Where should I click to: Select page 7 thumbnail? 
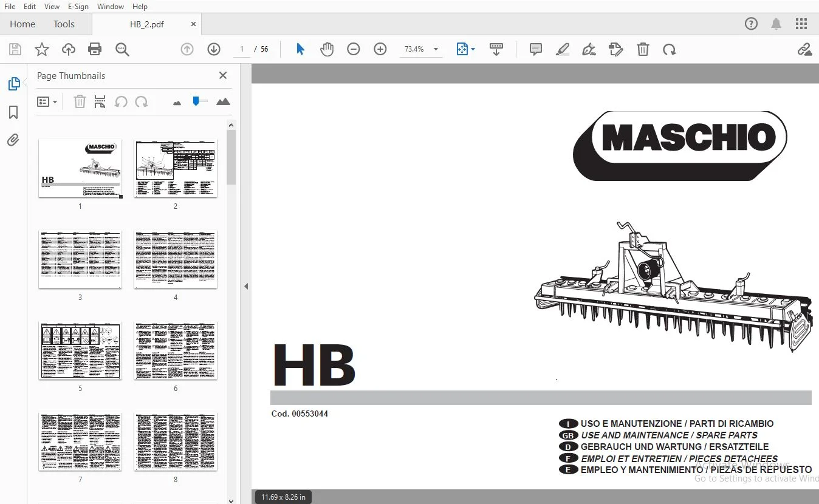pyautogui.click(x=80, y=441)
